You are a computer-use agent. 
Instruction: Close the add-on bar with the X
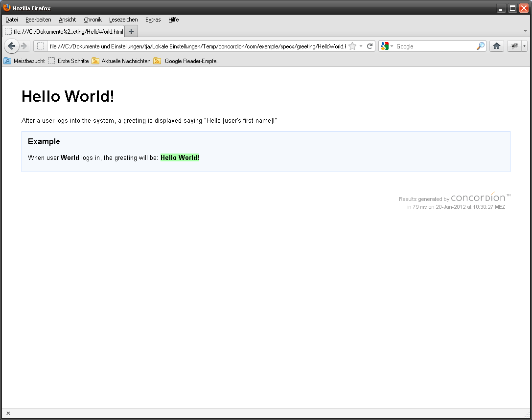pos(8,413)
